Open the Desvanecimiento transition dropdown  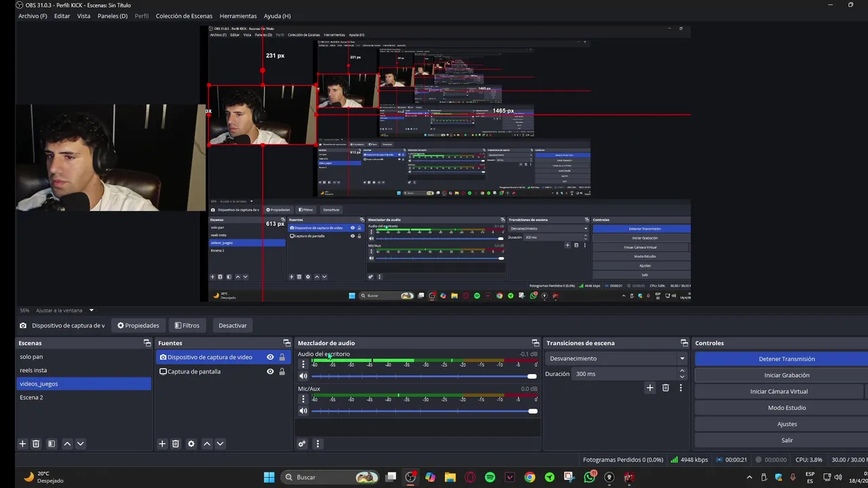click(x=617, y=359)
